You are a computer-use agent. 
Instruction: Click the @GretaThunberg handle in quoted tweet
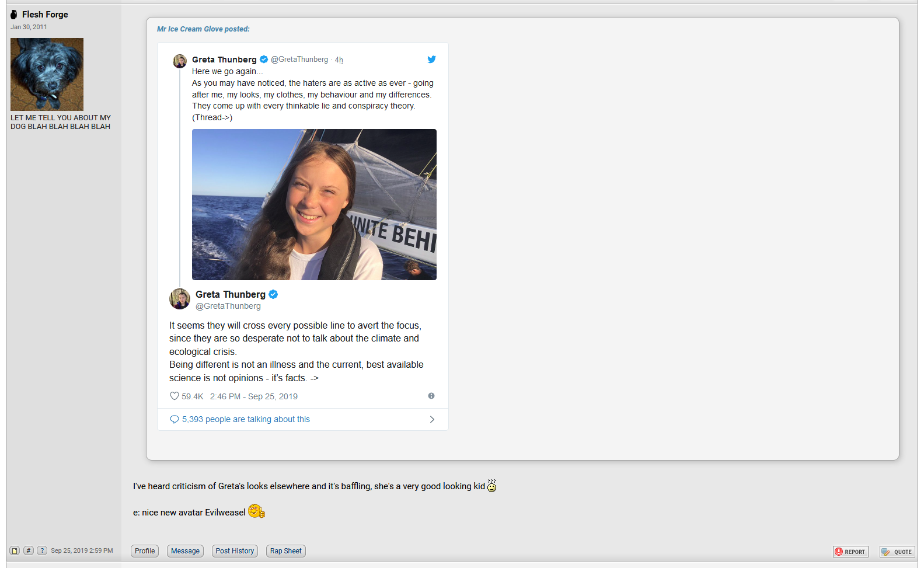(299, 60)
